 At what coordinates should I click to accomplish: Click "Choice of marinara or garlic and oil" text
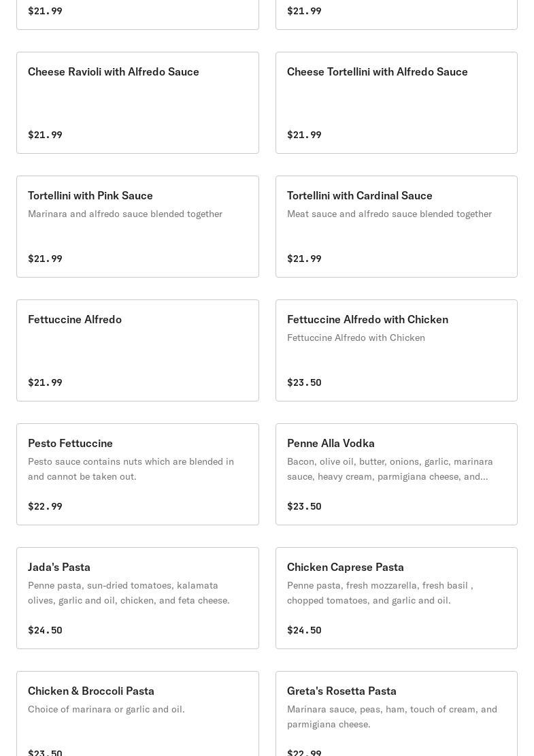106,709
